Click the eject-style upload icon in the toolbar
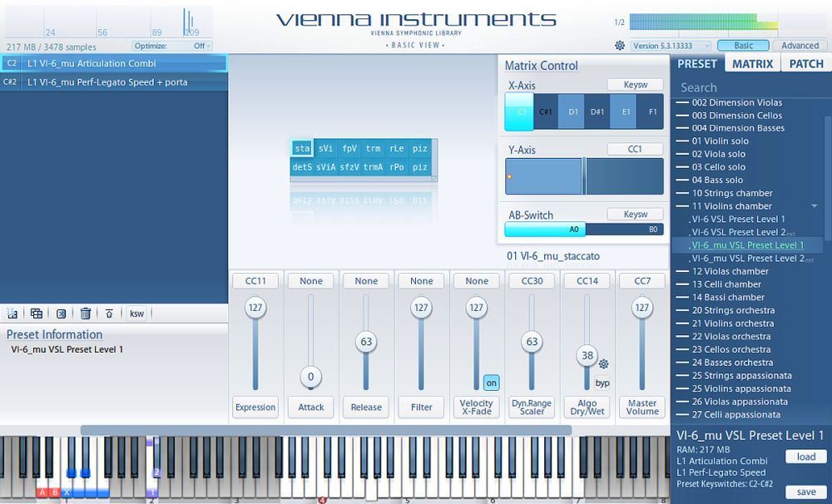The image size is (832, 504). [x=109, y=314]
